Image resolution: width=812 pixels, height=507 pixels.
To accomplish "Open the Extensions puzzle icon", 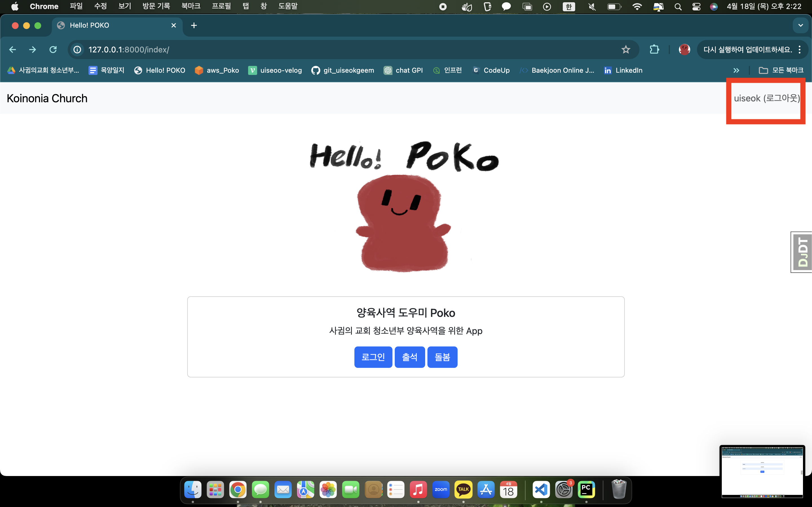I will pyautogui.click(x=654, y=50).
